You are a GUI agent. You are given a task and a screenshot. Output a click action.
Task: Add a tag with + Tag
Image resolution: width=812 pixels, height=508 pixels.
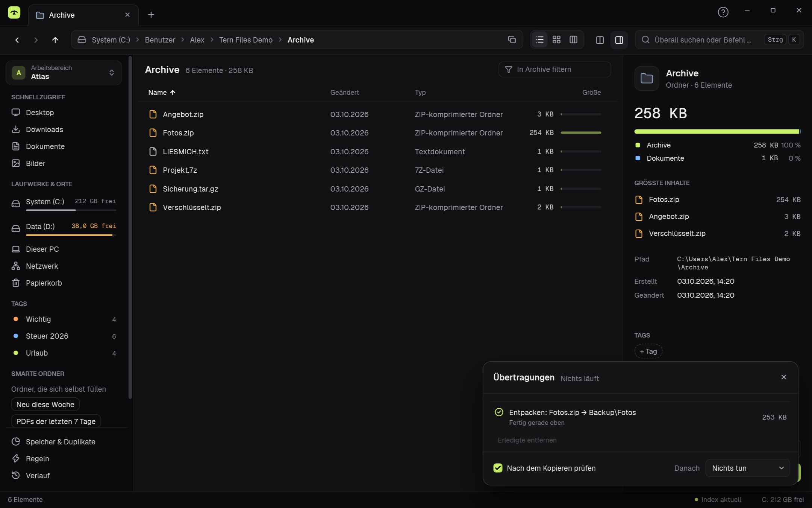tap(648, 351)
